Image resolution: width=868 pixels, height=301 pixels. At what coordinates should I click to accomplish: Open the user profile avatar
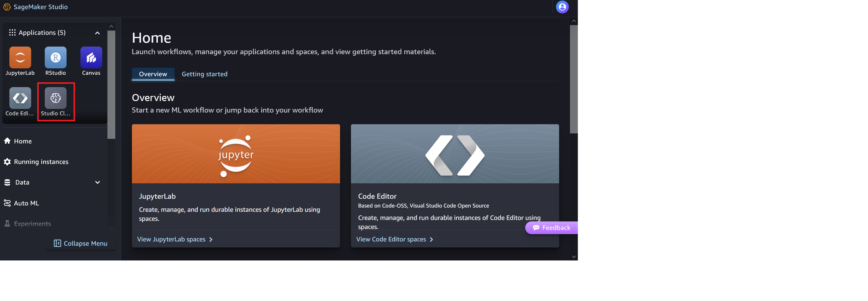tap(562, 7)
